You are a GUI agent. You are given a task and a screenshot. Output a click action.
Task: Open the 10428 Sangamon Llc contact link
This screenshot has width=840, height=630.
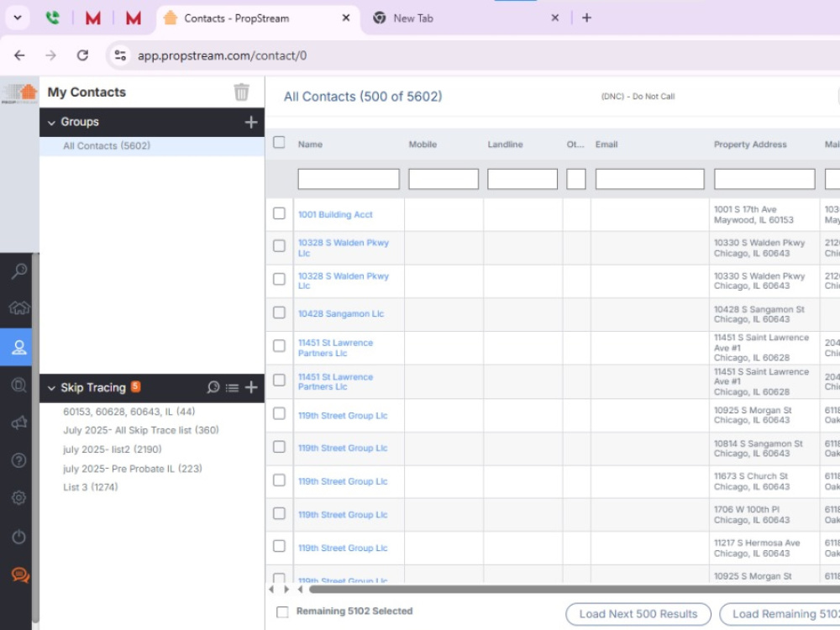(341, 314)
